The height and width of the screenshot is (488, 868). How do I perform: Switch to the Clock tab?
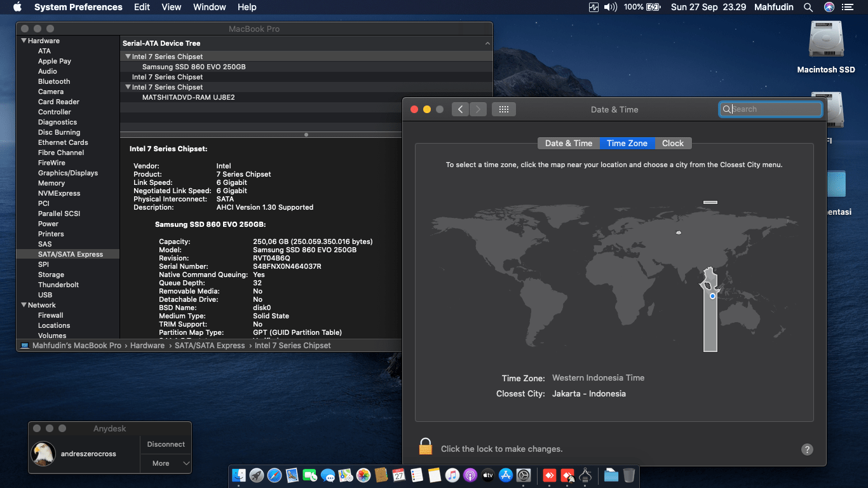coord(672,143)
